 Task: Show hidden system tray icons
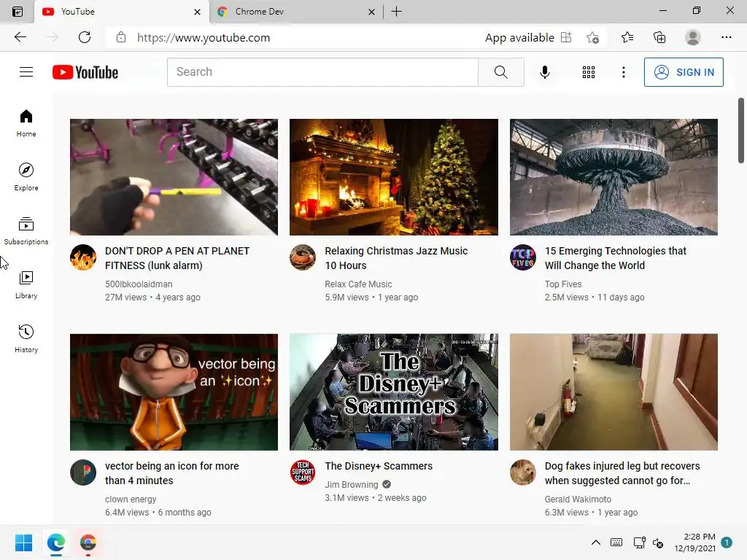(x=595, y=542)
